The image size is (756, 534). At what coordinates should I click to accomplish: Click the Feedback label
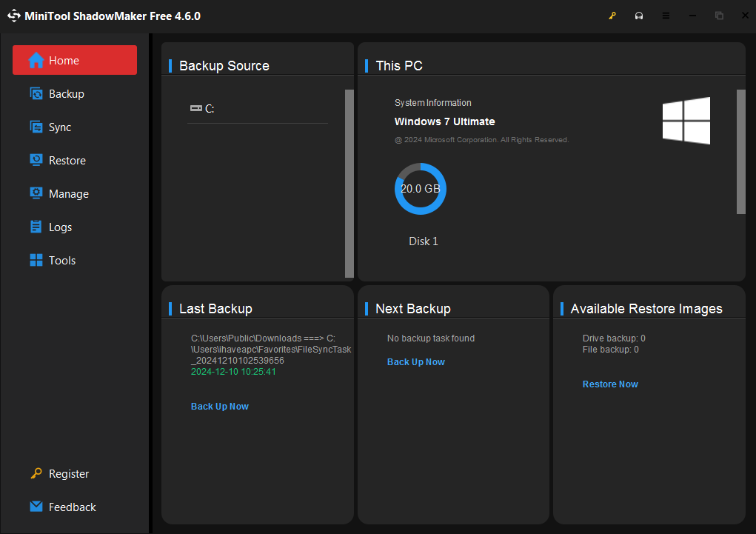pos(73,507)
